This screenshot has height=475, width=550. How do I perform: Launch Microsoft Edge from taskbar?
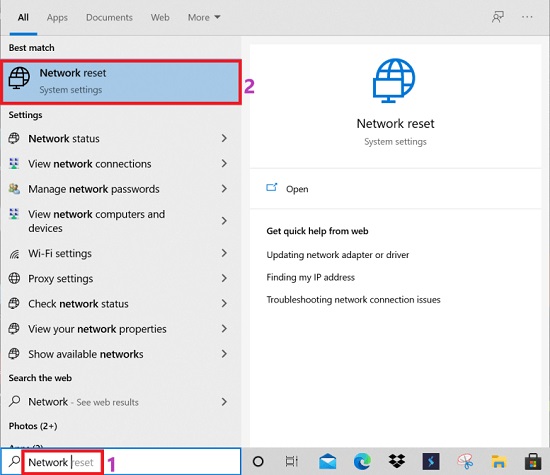[362, 461]
